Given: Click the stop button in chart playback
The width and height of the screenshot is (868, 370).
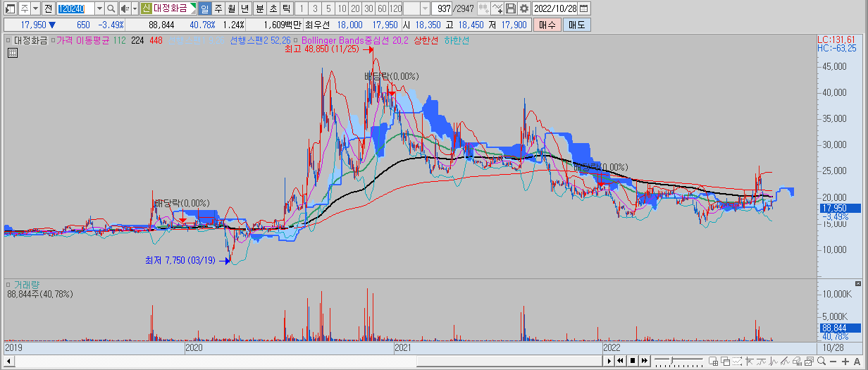Looking at the screenshot, I should tap(633, 361).
